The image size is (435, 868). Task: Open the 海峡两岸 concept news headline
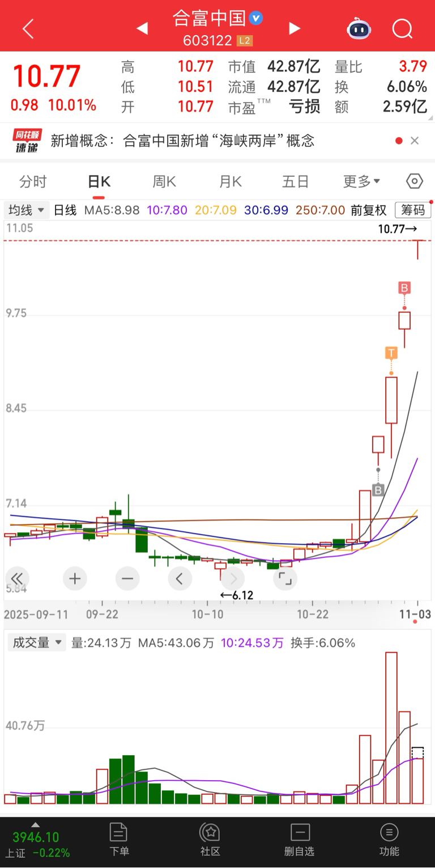coord(182,141)
